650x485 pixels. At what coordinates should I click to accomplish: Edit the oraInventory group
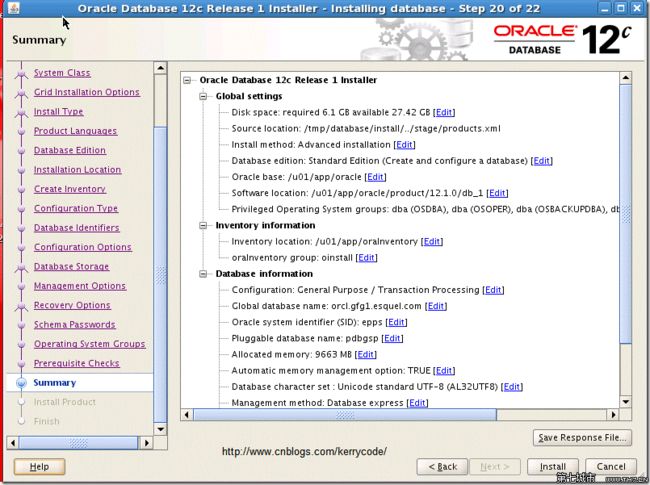tap(366, 258)
